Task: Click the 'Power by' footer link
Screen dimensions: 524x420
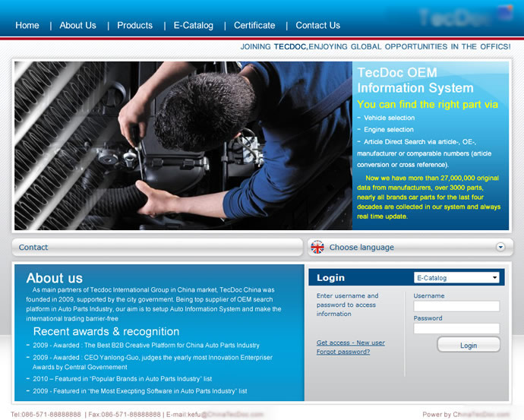Action: 466,415
